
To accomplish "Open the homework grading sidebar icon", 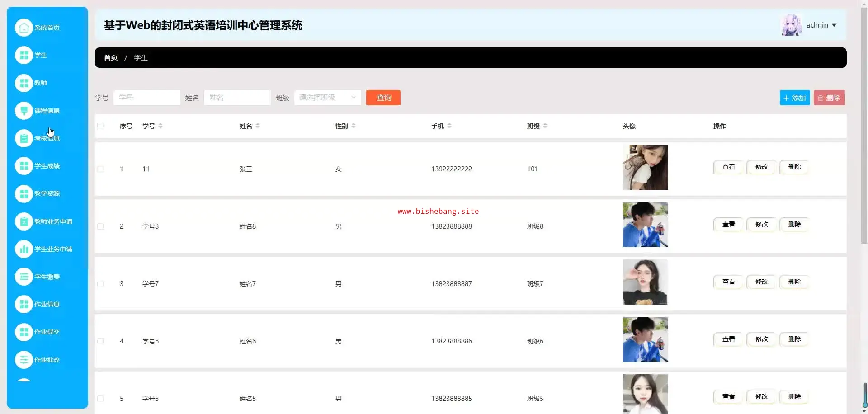I will click(x=24, y=360).
